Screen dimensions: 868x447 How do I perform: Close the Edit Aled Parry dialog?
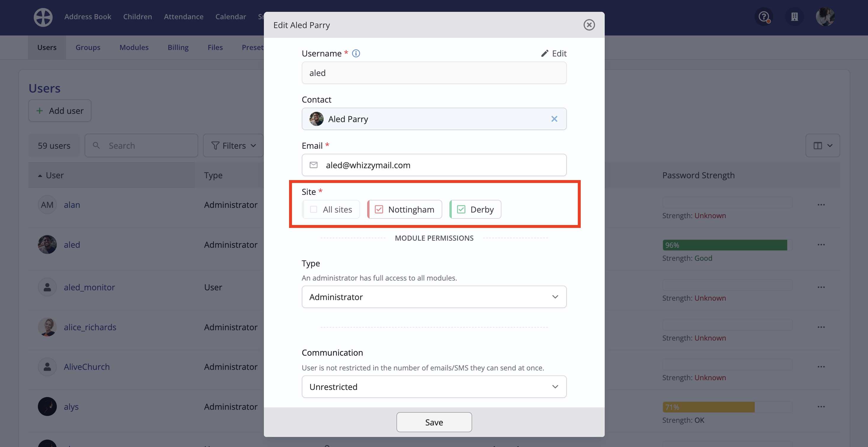coord(589,25)
